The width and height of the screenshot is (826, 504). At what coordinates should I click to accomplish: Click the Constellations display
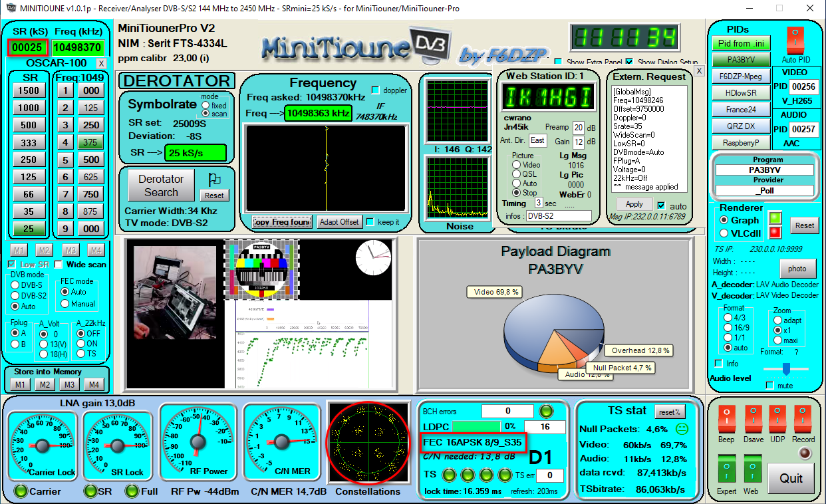coord(367,442)
